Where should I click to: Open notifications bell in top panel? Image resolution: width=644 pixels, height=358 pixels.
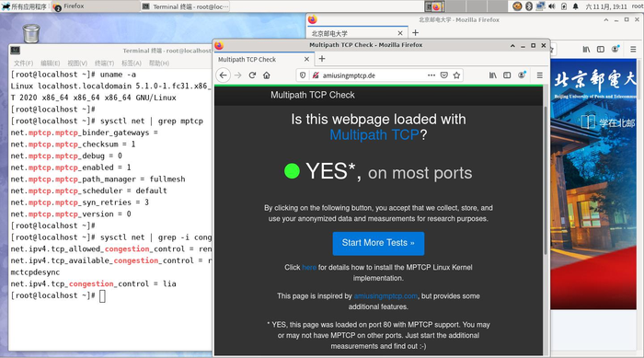[575, 6]
